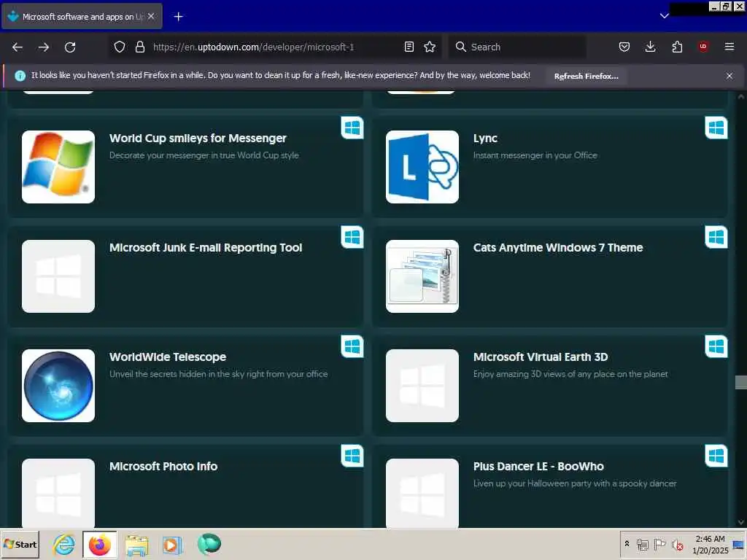Click the page vertical scrollbar thumb
747x560 pixels.
click(741, 382)
